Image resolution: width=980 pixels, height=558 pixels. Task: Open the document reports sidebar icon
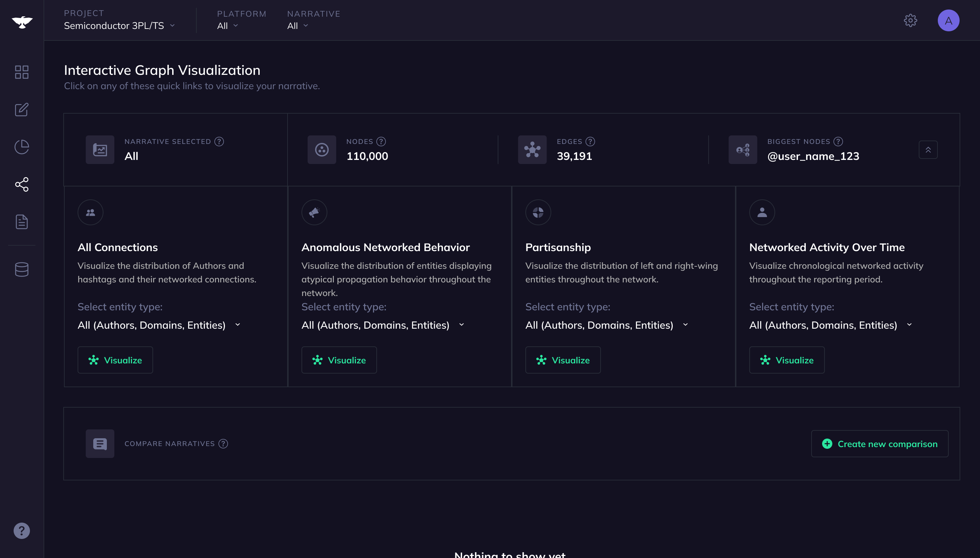click(x=21, y=222)
